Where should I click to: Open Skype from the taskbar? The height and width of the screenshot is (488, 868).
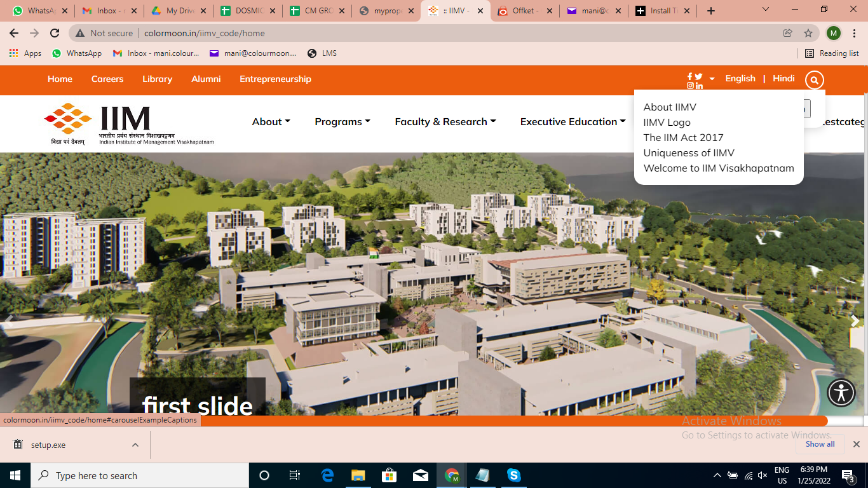(513, 475)
